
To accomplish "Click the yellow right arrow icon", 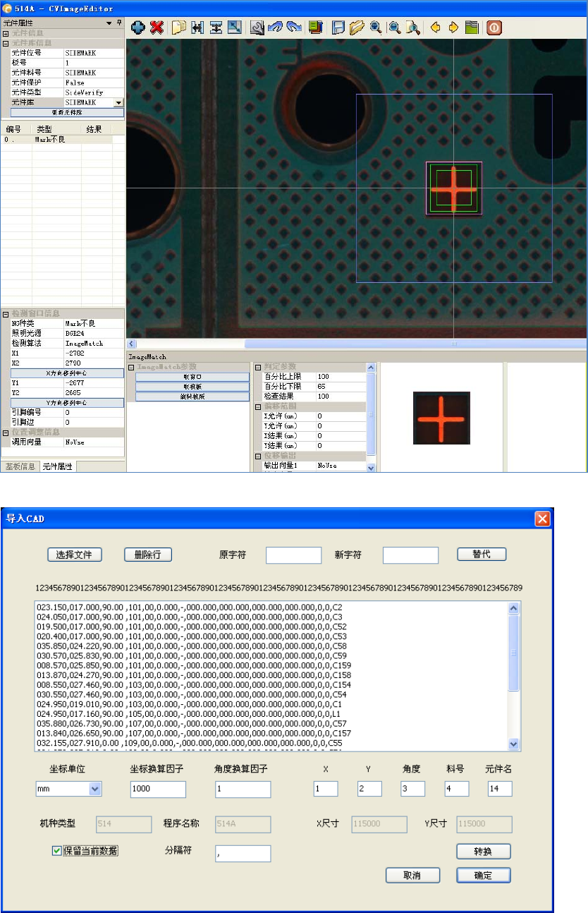I will [453, 28].
